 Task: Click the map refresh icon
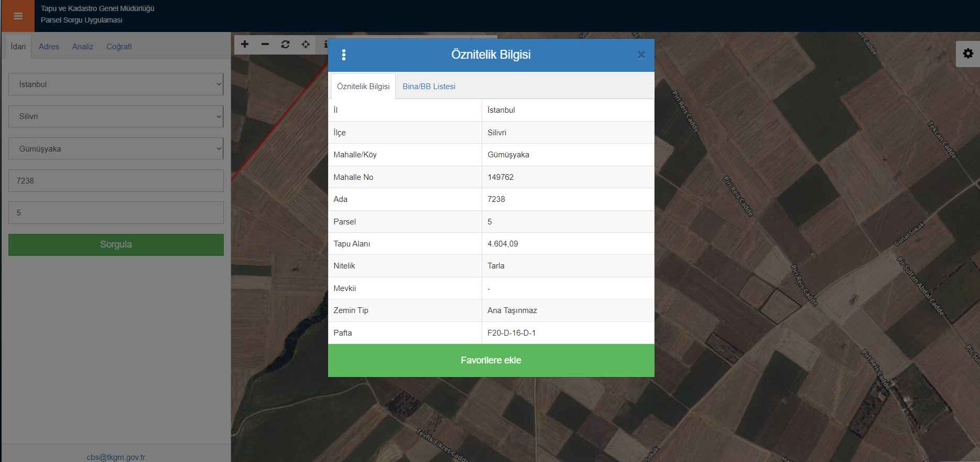click(x=285, y=45)
